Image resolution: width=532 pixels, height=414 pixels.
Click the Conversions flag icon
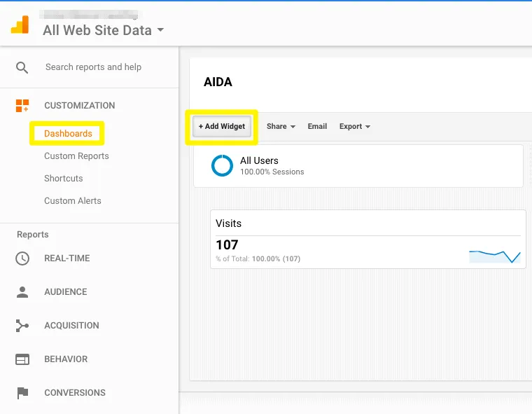pyautogui.click(x=22, y=393)
